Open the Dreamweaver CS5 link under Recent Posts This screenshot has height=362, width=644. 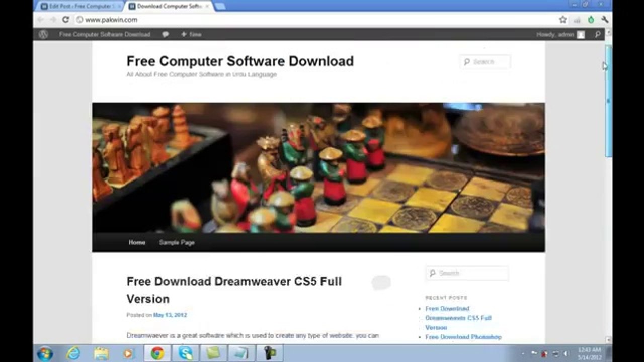[458, 318]
